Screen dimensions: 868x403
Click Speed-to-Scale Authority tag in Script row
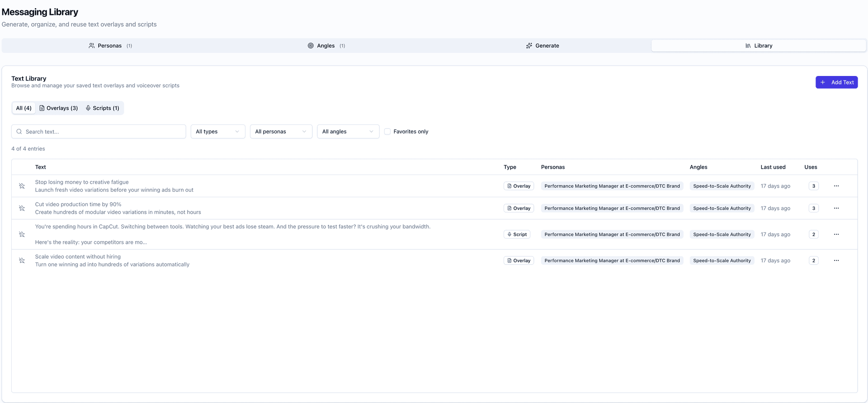pos(722,234)
